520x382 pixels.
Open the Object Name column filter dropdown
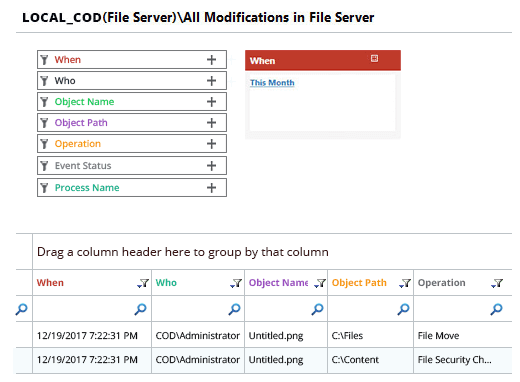320,283
